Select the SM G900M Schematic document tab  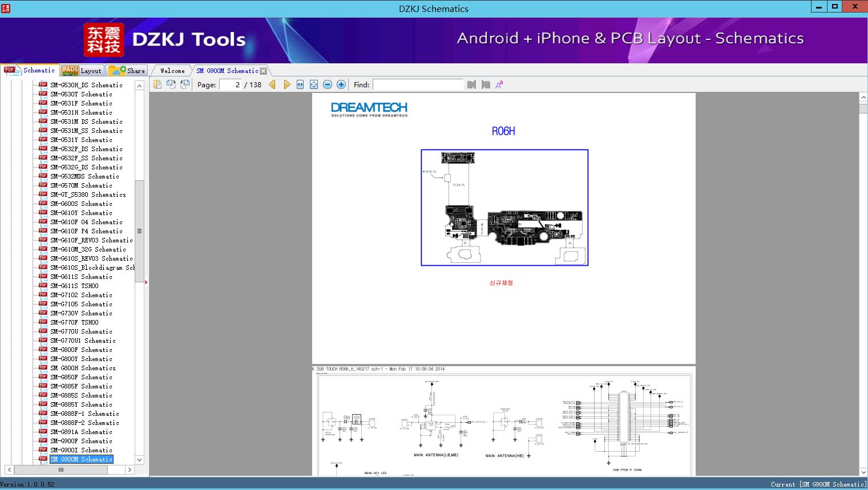227,71
